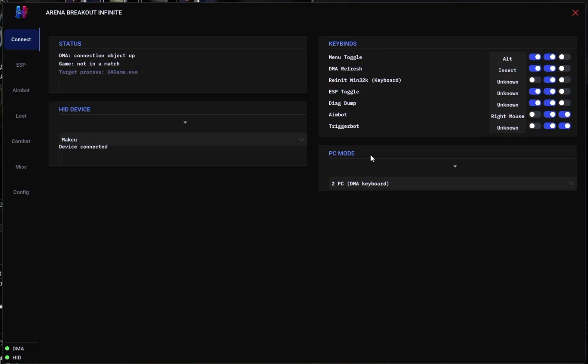The height and width of the screenshot is (364, 588).
Task: Open the Config sidebar tab
Action: pos(21,192)
